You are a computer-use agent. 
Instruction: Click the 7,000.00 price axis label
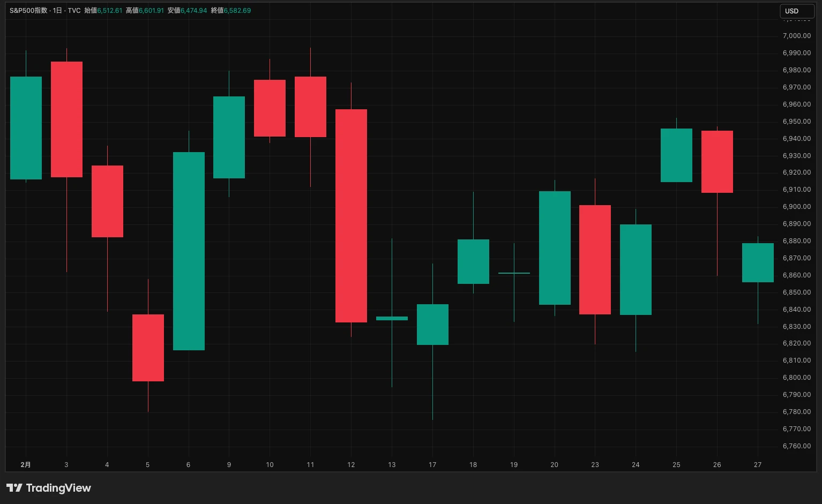pyautogui.click(x=796, y=36)
